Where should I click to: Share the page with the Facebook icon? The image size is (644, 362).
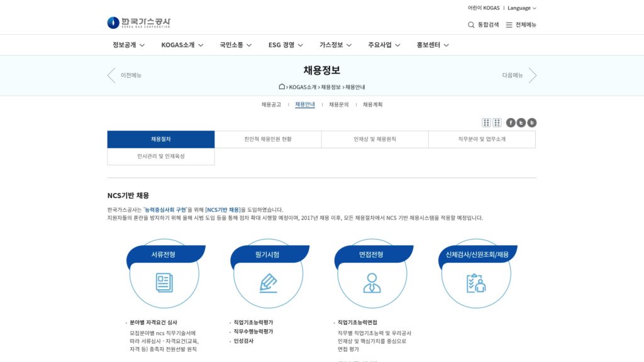[x=510, y=122]
